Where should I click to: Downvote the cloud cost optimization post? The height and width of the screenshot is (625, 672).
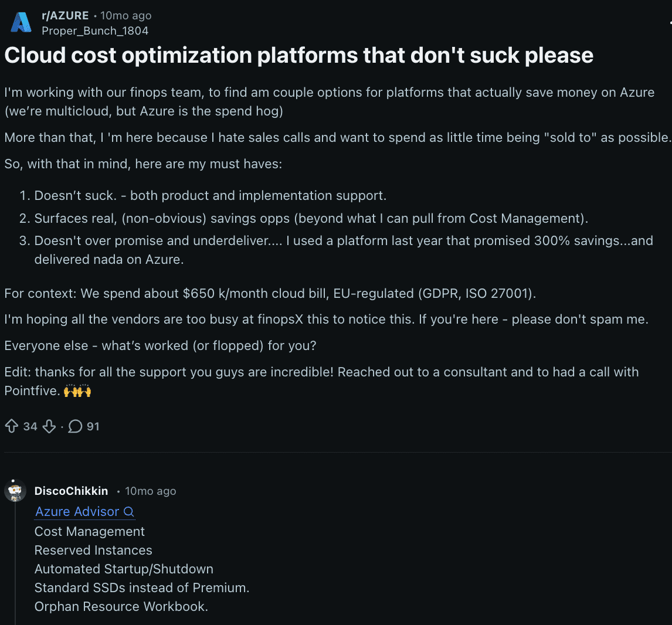point(49,426)
